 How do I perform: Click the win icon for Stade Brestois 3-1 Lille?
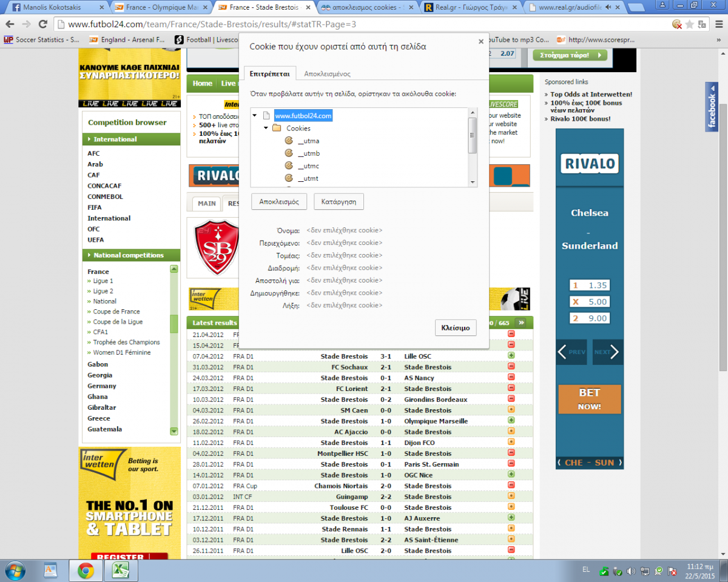(x=511, y=356)
